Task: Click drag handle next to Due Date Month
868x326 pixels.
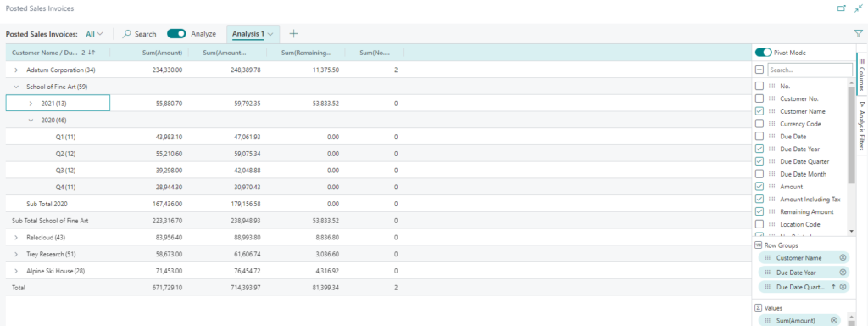Action: [x=771, y=174]
